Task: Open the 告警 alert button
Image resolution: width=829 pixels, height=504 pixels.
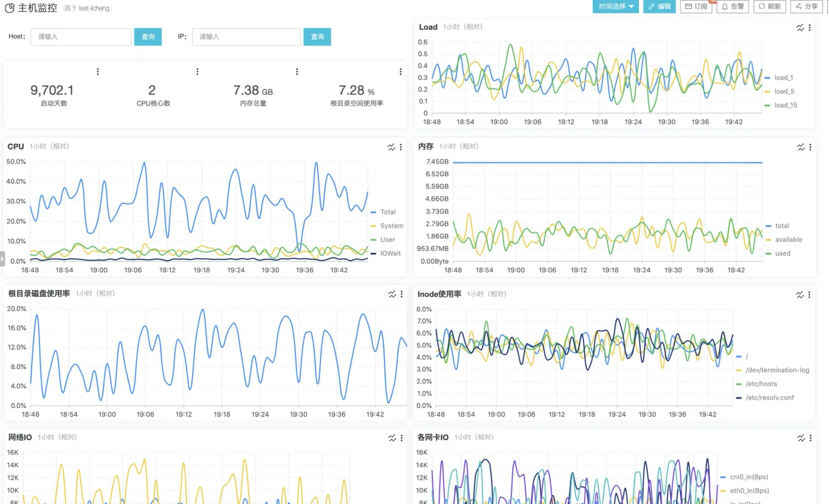Action: click(x=733, y=7)
